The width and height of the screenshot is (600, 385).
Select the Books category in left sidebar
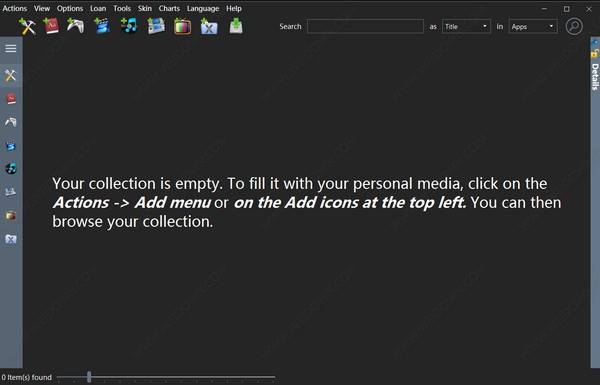11,99
